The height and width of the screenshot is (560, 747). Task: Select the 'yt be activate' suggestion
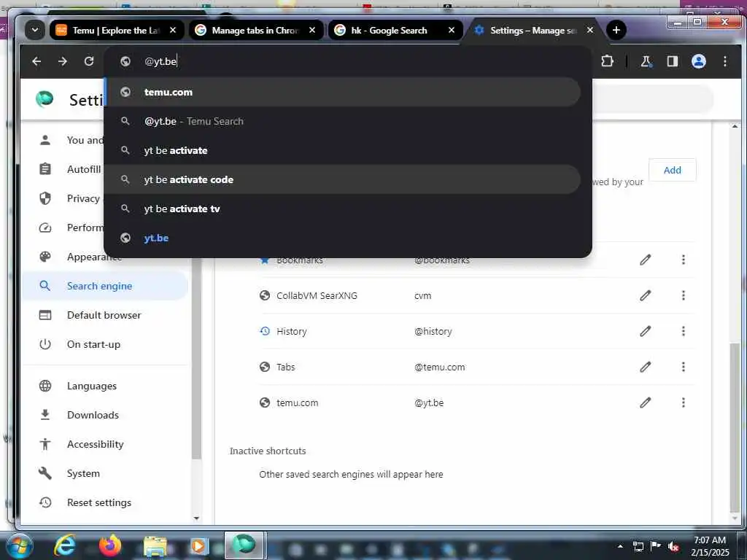(x=342, y=150)
